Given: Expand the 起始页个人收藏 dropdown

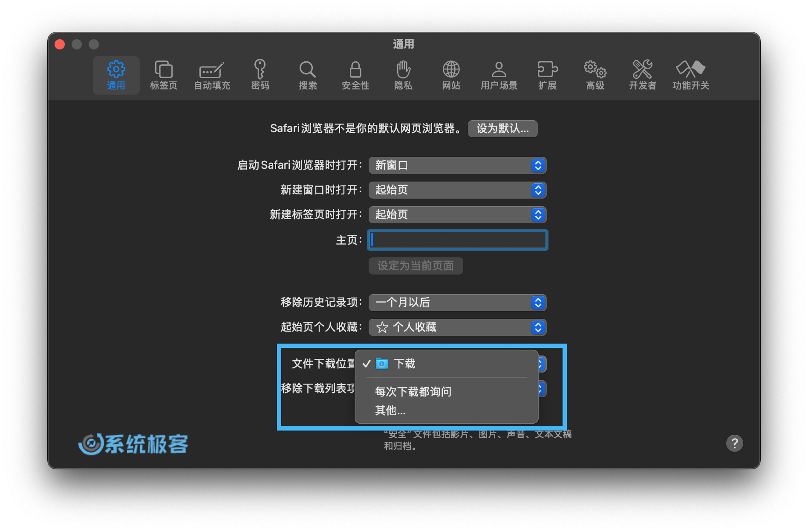Looking at the screenshot, I should pyautogui.click(x=457, y=327).
